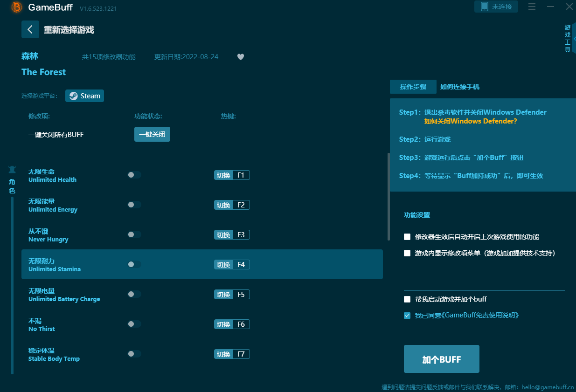
Task: Toggle Unlimited Battery Charge switch
Action: coord(134,294)
